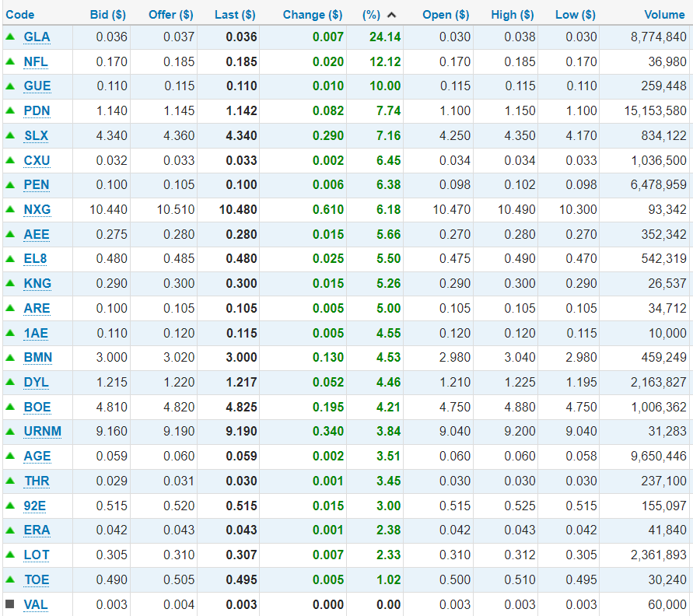Open the SLX stock code link
Screen dimensions: 693x616
point(37,135)
